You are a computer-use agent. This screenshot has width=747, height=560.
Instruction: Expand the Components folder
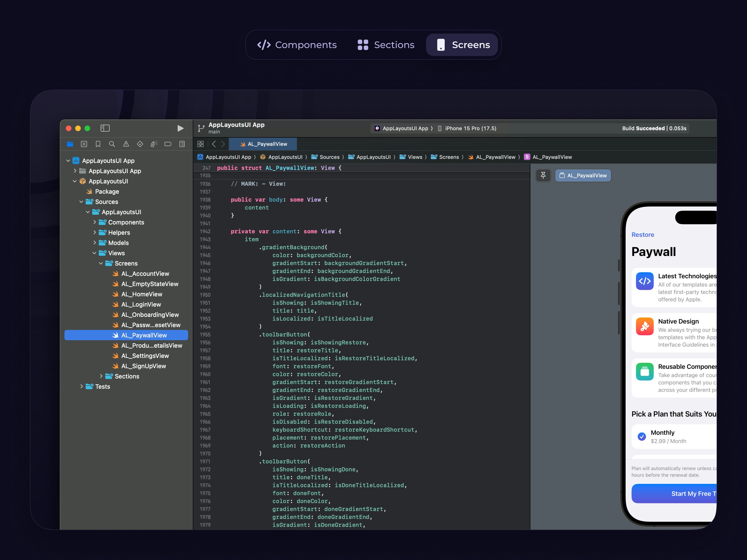tap(95, 222)
